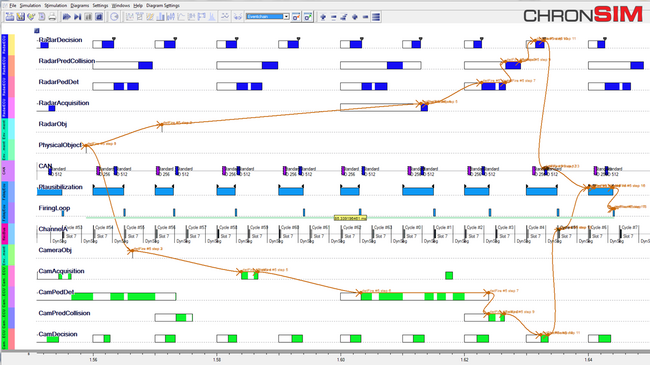Click the 1.62 time axis label
650x365 pixels.
tap(464, 360)
